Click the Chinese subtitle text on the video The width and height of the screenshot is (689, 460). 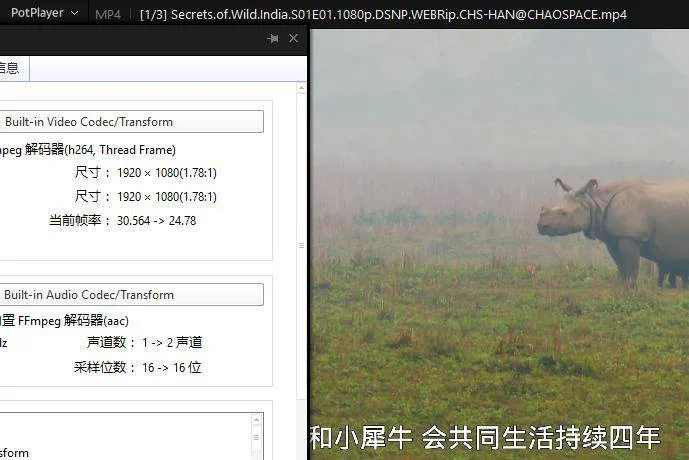pyautogui.click(x=485, y=437)
